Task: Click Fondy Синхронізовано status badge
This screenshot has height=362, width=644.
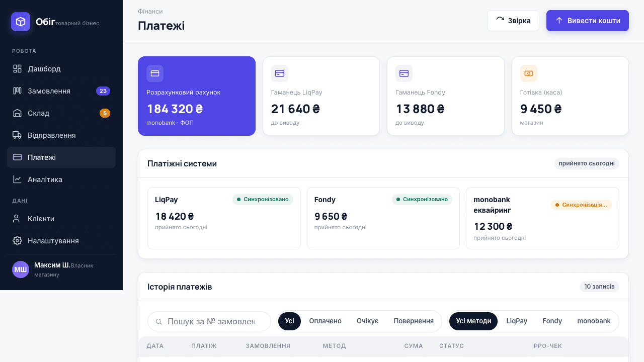Action: (422, 200)
